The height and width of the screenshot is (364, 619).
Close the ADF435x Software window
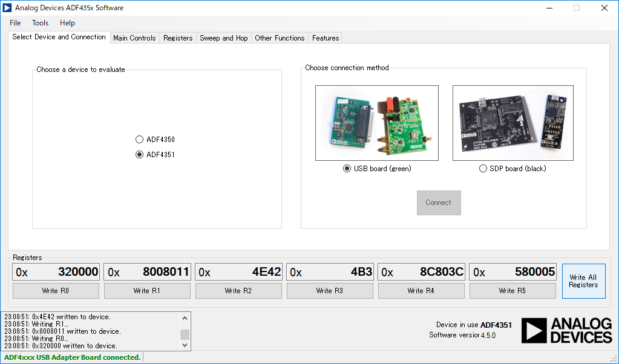click(x=604, y=8)
